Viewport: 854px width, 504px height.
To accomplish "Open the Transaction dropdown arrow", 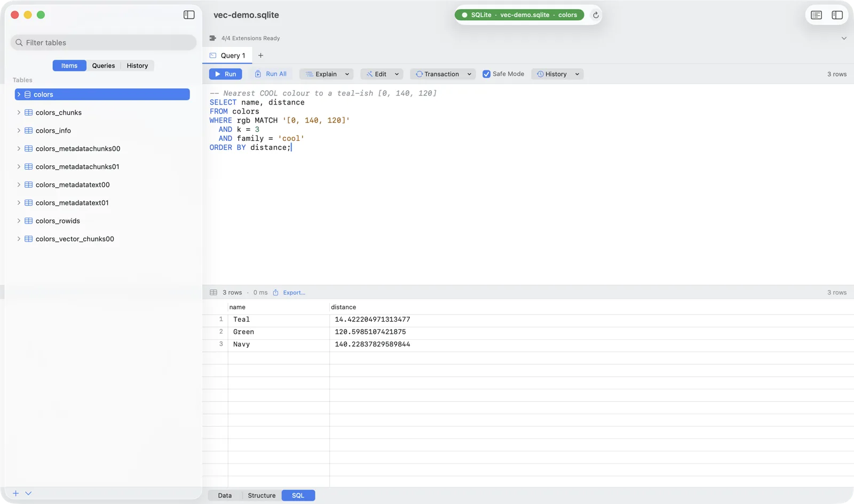I will (469, 74).
